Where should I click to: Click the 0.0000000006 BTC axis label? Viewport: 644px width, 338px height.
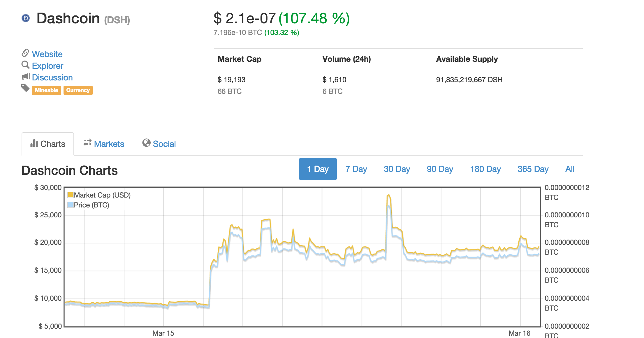(567, 275)
